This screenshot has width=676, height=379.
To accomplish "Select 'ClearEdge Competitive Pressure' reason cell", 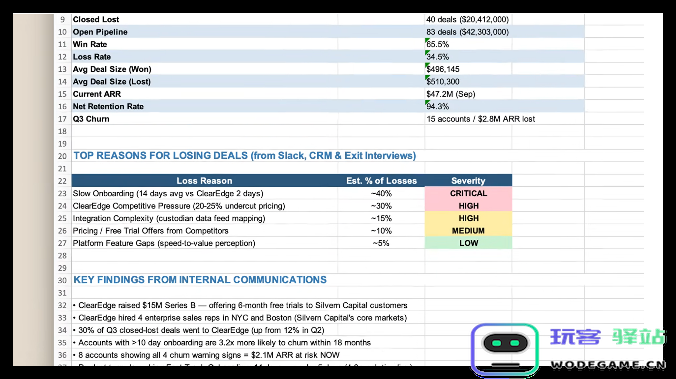I will click(x=204, y=206).
